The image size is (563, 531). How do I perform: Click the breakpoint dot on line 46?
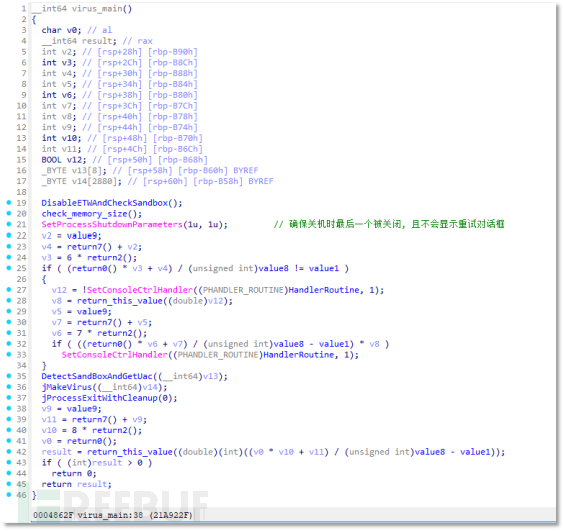[x=9, y=495]
